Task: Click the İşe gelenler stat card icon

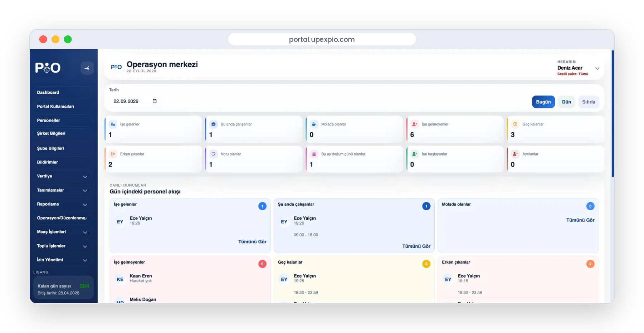Action: 113,124
